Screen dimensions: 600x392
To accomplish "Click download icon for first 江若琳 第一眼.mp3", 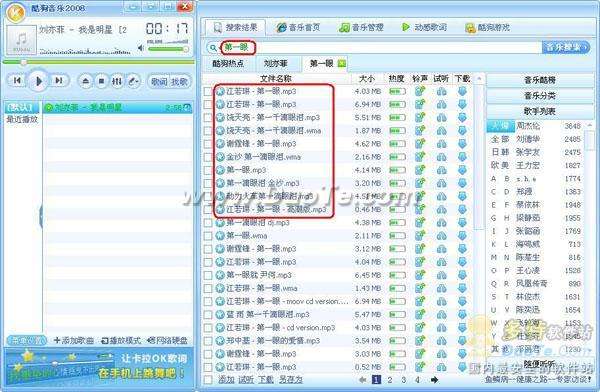I will click(462, 91).
